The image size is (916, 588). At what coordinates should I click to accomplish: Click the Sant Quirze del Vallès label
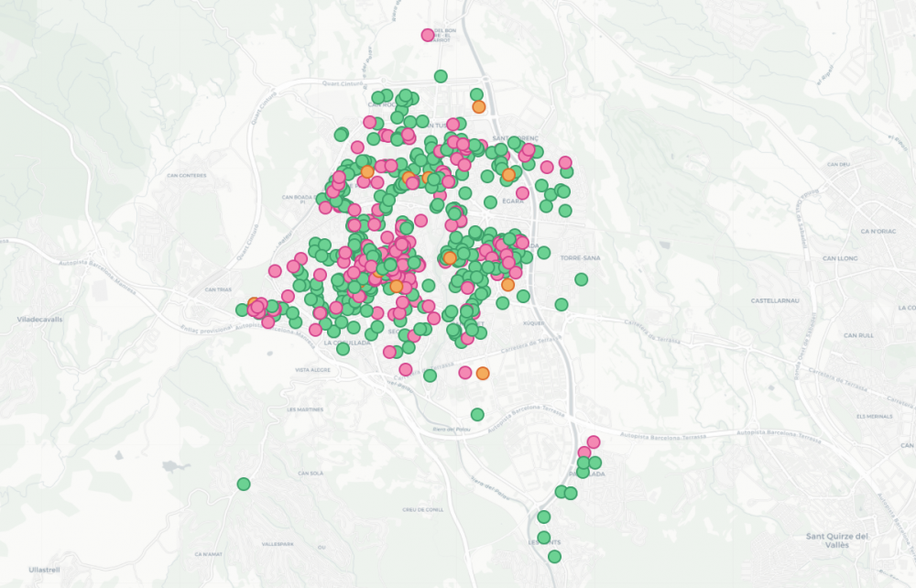837,540
